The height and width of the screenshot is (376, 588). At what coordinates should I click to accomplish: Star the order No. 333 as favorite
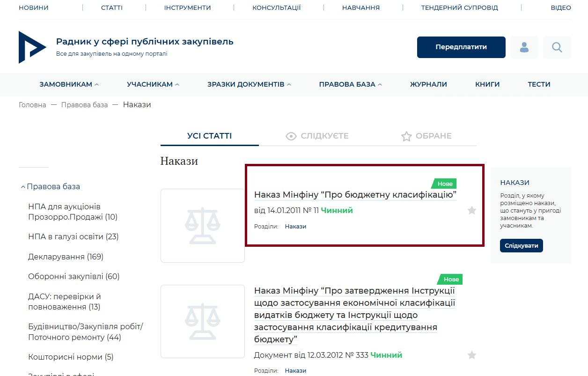pos(471,355)
